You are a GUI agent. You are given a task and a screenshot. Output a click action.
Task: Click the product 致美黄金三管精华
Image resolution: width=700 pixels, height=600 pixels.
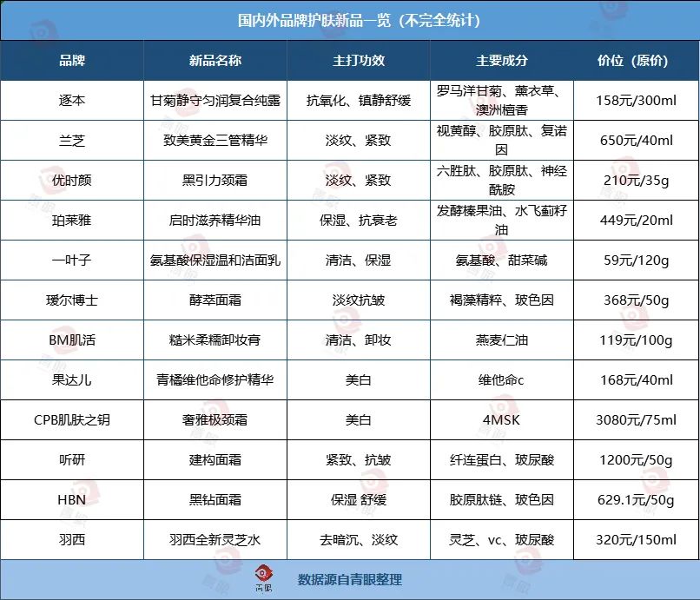pyautogui.click(x=215, y=141)
